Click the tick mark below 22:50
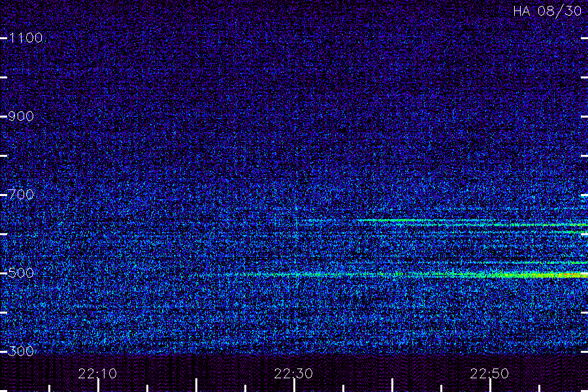Viewport: 588px width, 392px height. point(490,385)
